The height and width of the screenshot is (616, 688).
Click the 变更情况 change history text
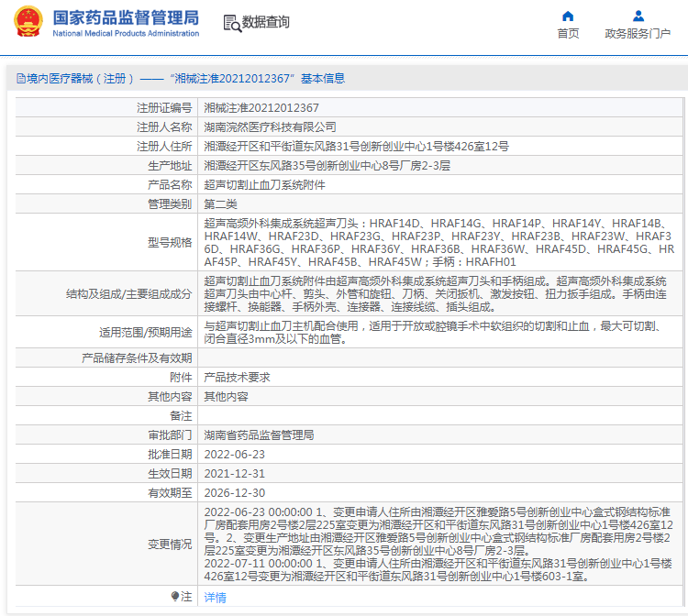click(x=438, y=544)
